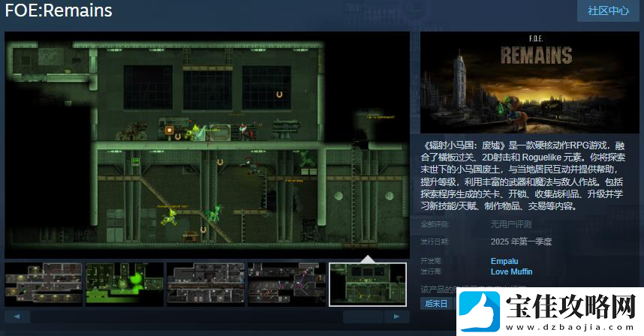Click the right arrow of thumbnail strip
This screenshot has height=336, width=644.
tap(397, 316)
